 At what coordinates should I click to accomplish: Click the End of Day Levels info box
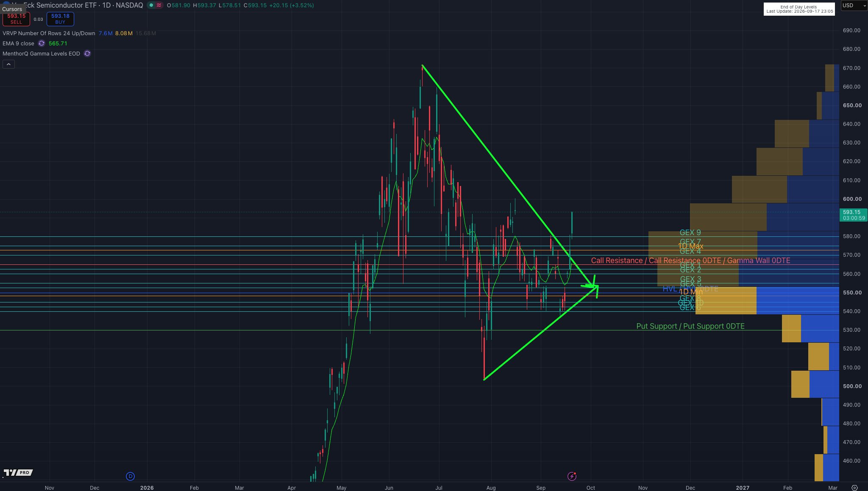pos(799,9)
